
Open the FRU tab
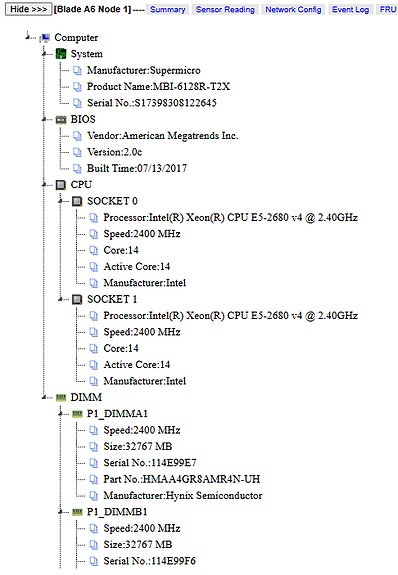(388, 10)
